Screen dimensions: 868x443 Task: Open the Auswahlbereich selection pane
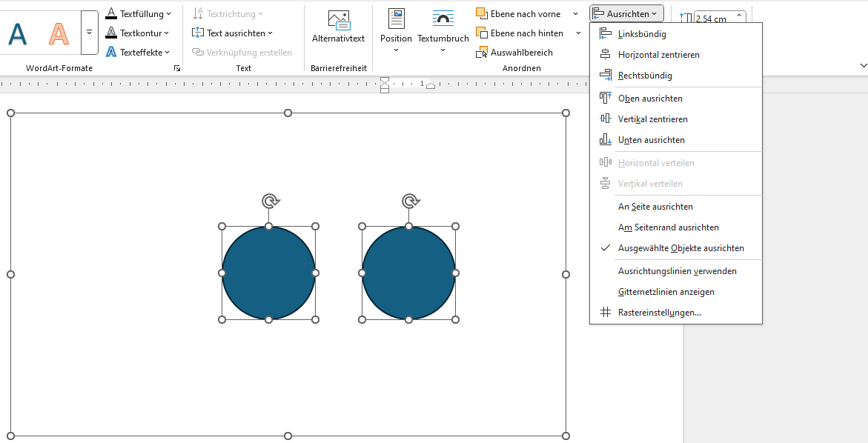[514, 53]
